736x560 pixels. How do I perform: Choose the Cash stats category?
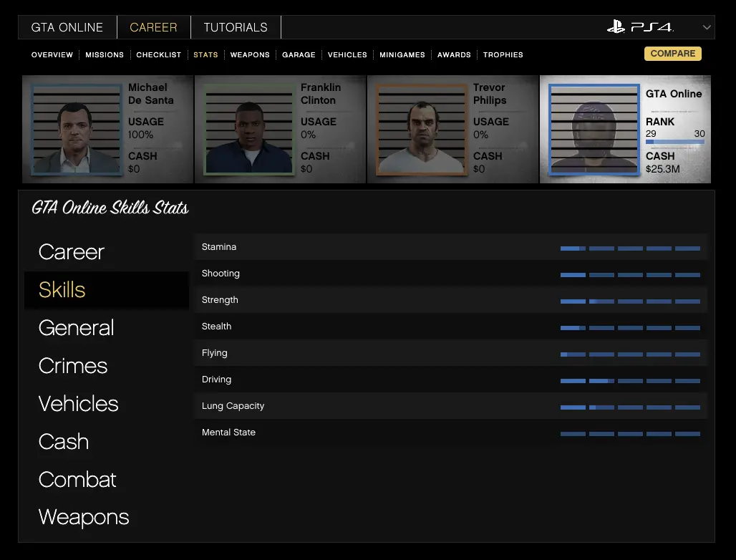pos(64,442)
